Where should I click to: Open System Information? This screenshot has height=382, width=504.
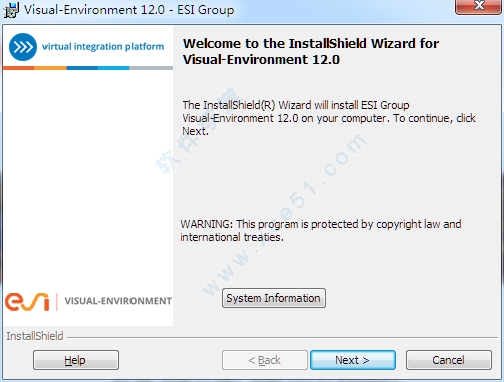274,298
